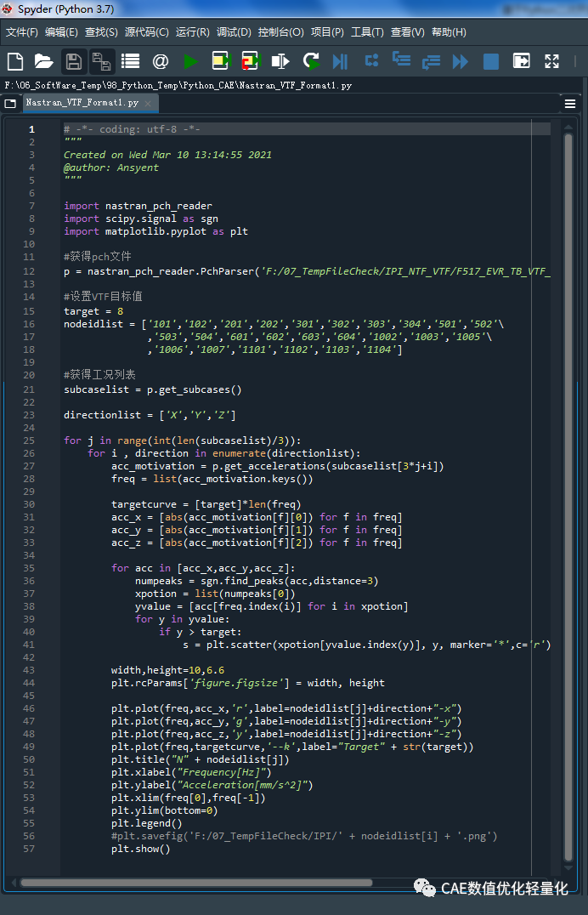Open the 运行(R) menu
This screenshot has width=588, height=915.
pos(192,32)
